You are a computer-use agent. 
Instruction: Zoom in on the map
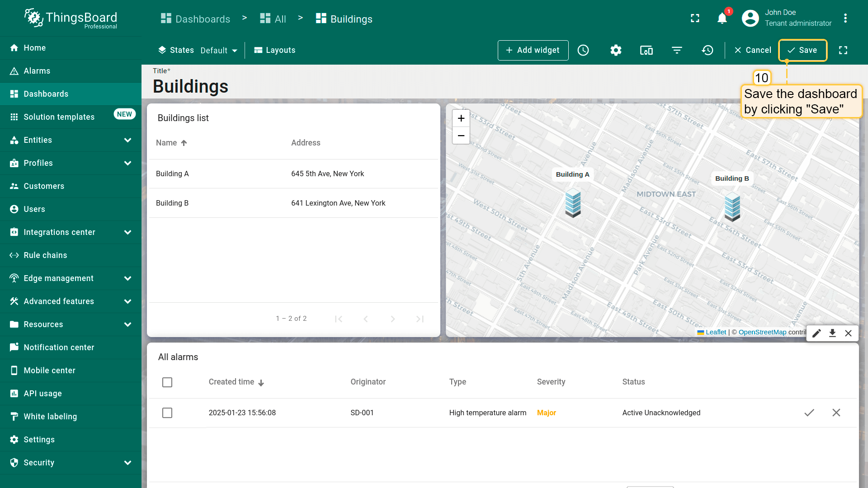(x=461, y=118)
